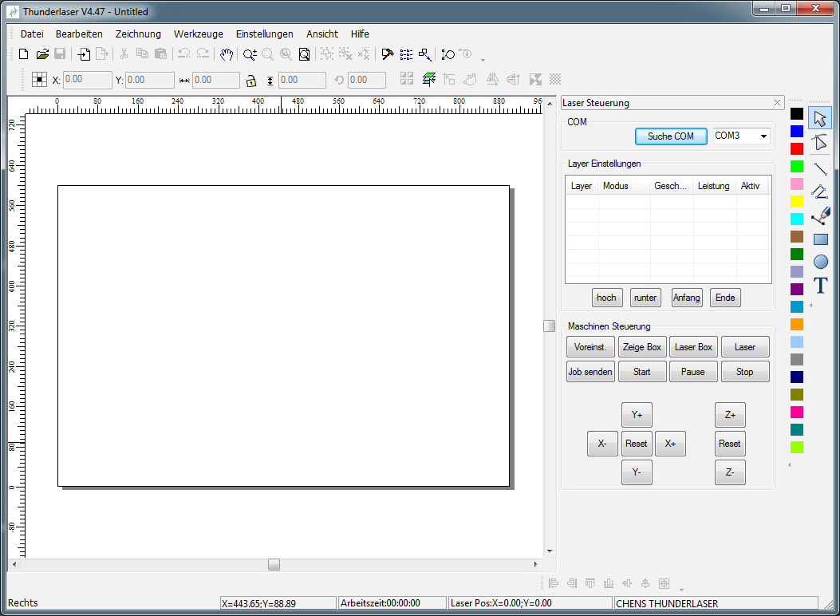
Task: Click the Pan hand tool
Action: coord(227,54)
